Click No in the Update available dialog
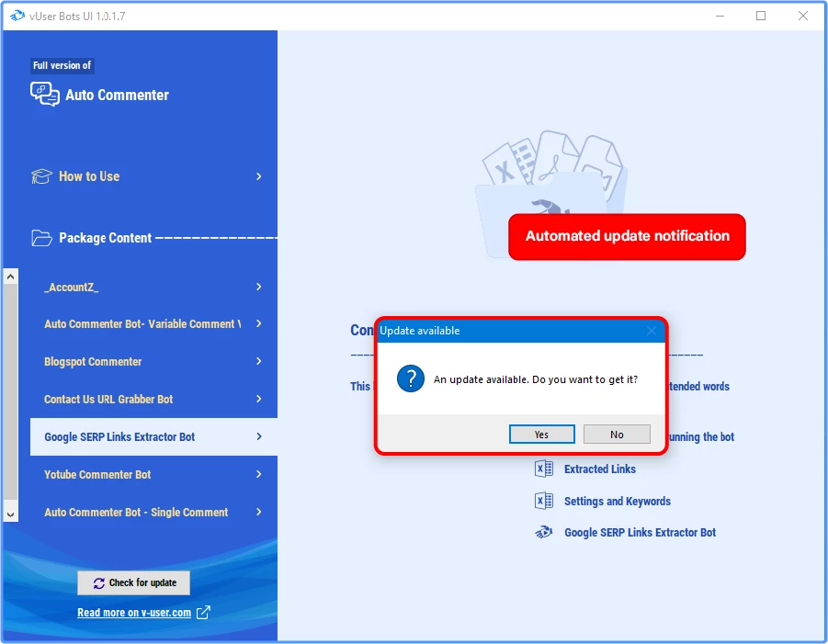 (617, 435)
